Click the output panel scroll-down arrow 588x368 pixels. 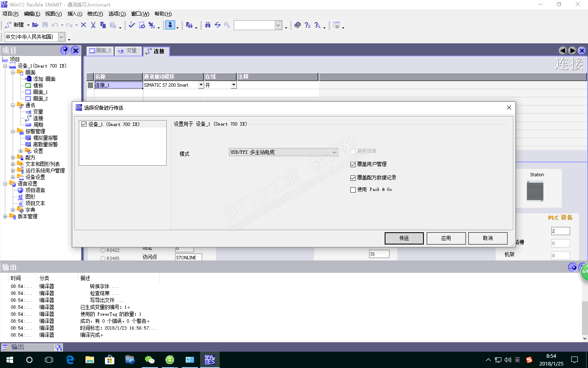pyautogui.click(x=585, y=338)
